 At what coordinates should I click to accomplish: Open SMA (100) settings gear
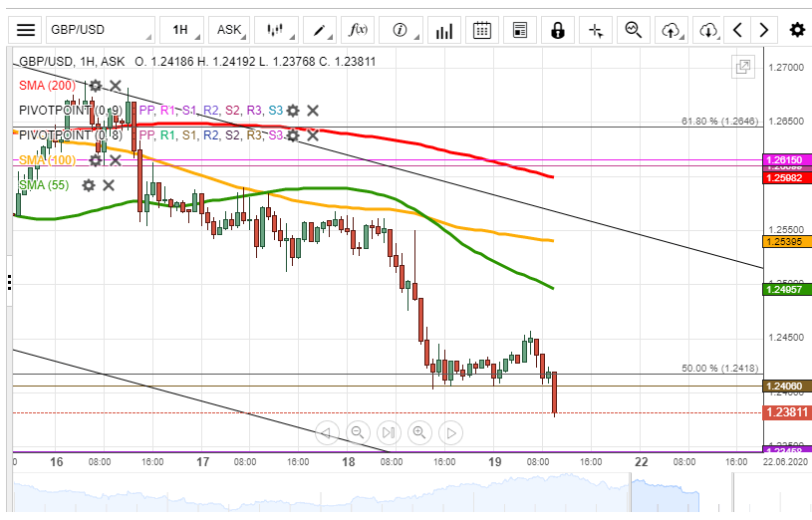click(96, 160)
